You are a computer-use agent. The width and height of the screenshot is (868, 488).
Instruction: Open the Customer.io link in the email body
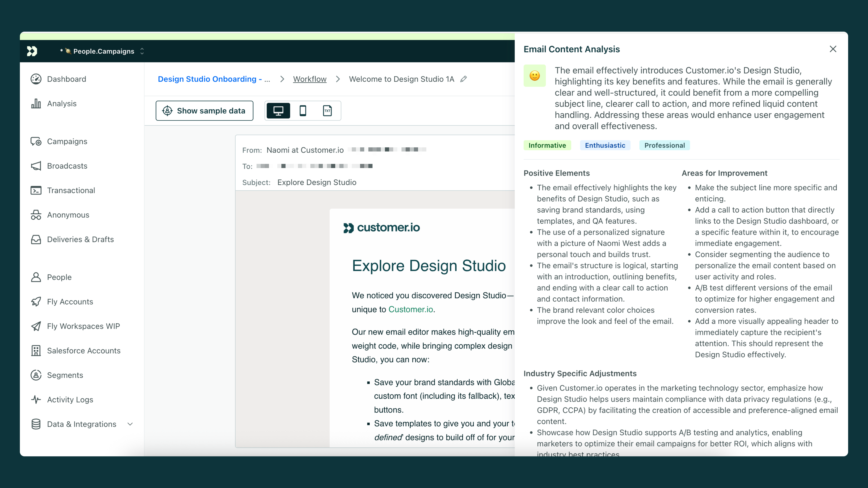410,309
